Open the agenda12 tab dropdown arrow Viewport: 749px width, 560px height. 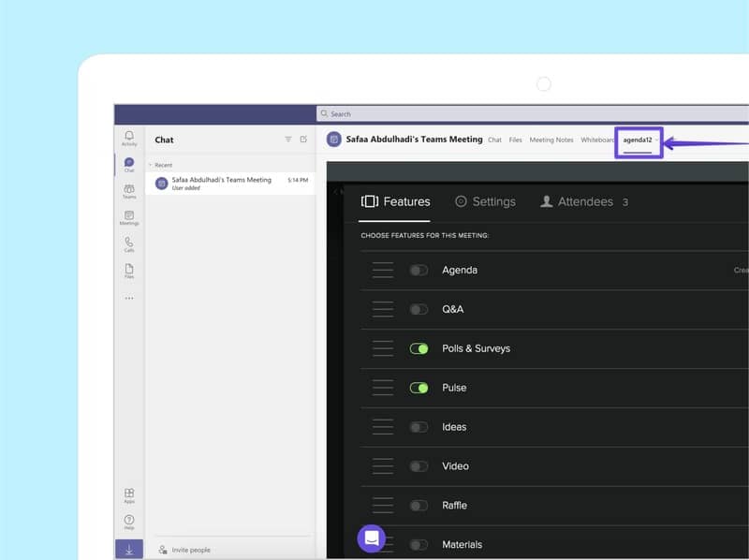pyautogui.click(x=657, y=140)
